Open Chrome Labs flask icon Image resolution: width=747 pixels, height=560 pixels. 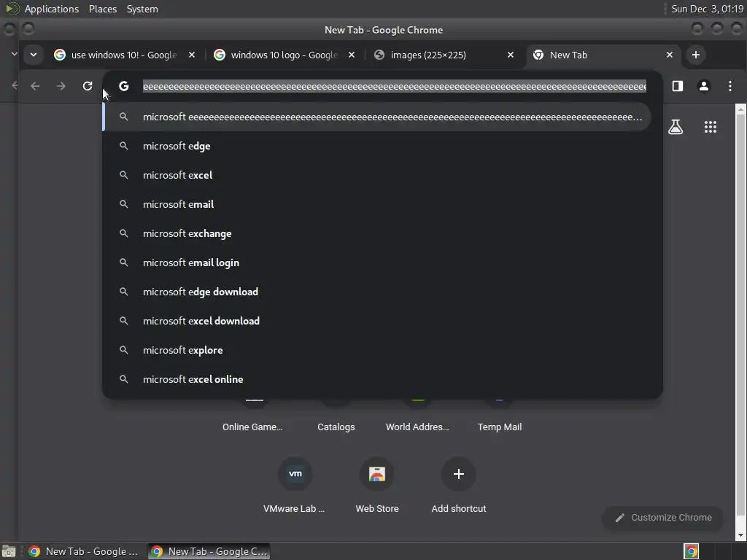point(676,127)
